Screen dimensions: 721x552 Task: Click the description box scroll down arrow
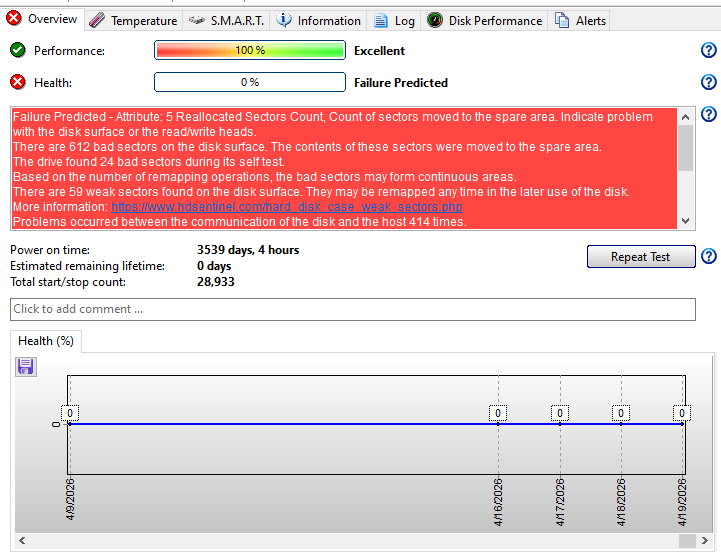pos(686,221)
